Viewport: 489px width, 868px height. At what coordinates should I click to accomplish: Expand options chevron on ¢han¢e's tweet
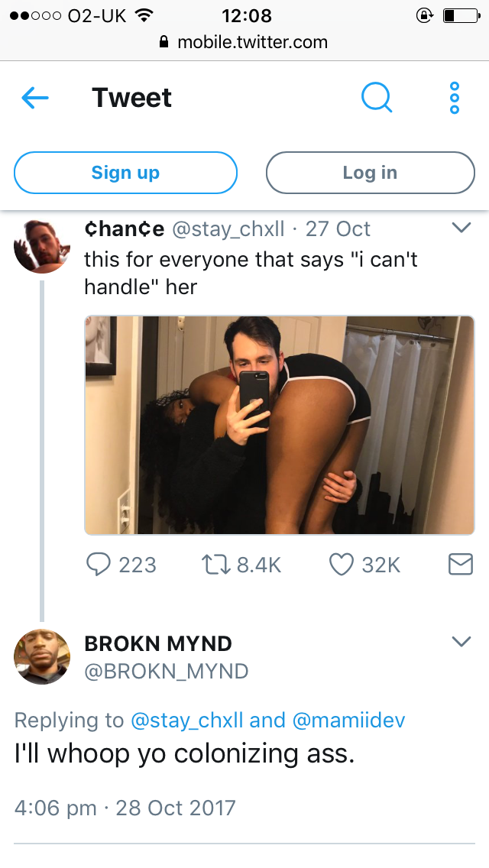(461, 228)
